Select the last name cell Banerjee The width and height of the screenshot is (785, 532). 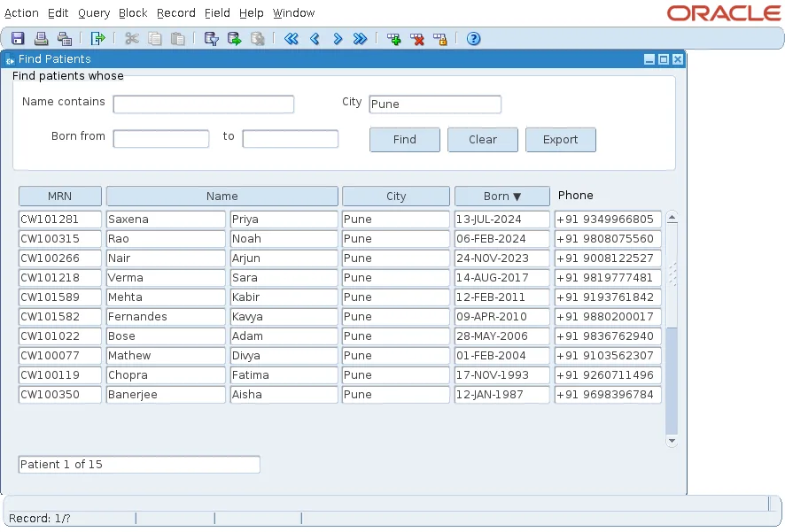166,395
